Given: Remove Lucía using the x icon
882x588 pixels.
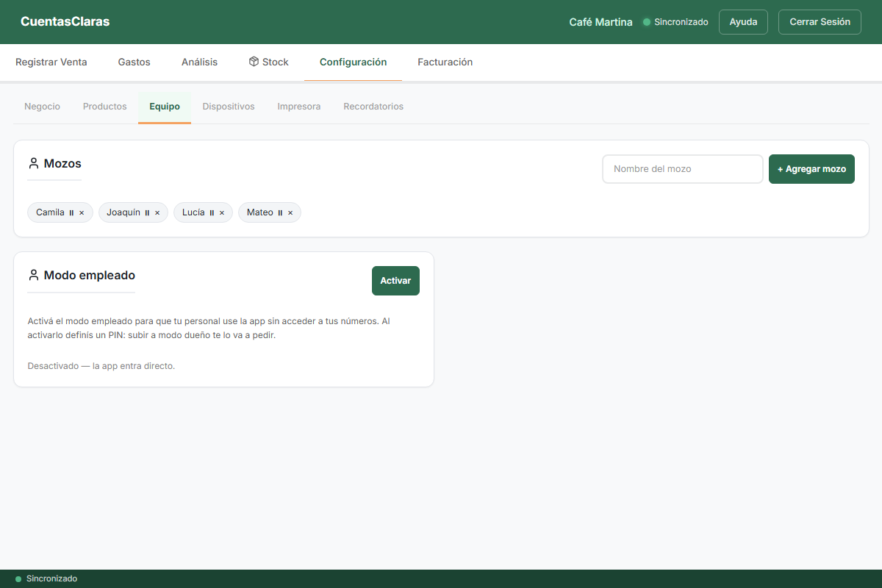Looking at the screenshot, I should pos(222,212).
